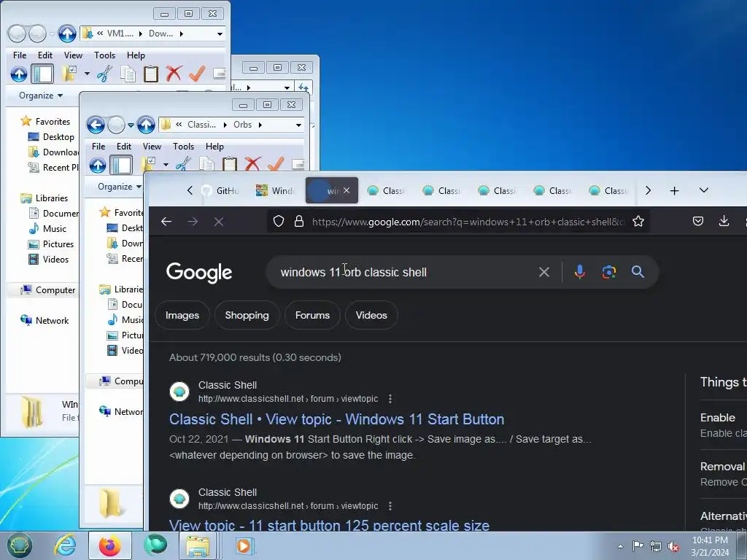Close the active win tab in Firefox

point(347,190)
